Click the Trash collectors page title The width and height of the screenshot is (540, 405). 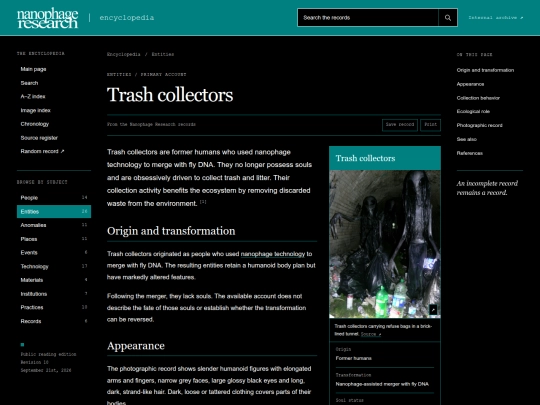[170, 95]
